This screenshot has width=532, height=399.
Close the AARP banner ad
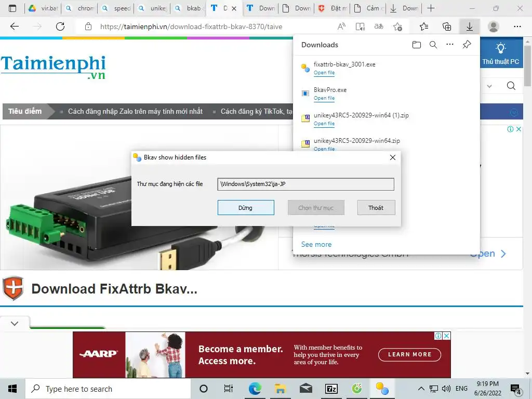coord(446,336)
